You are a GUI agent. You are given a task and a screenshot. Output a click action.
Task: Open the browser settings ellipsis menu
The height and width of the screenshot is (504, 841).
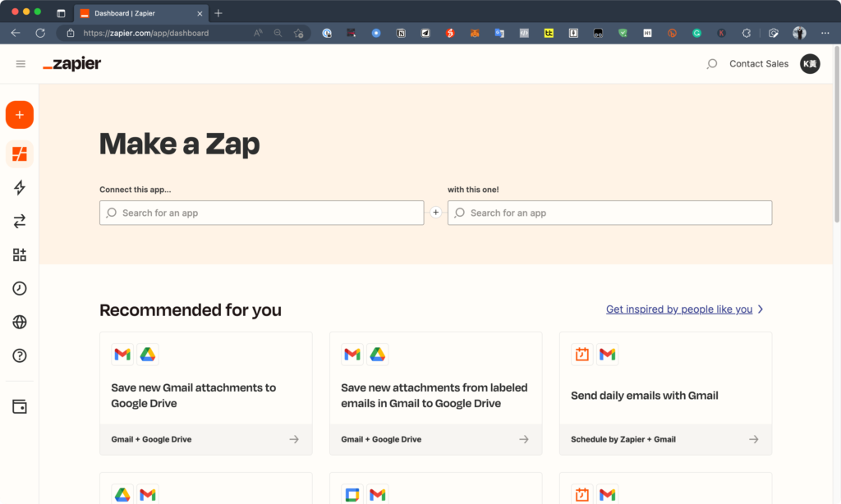(x=825, y=33)
